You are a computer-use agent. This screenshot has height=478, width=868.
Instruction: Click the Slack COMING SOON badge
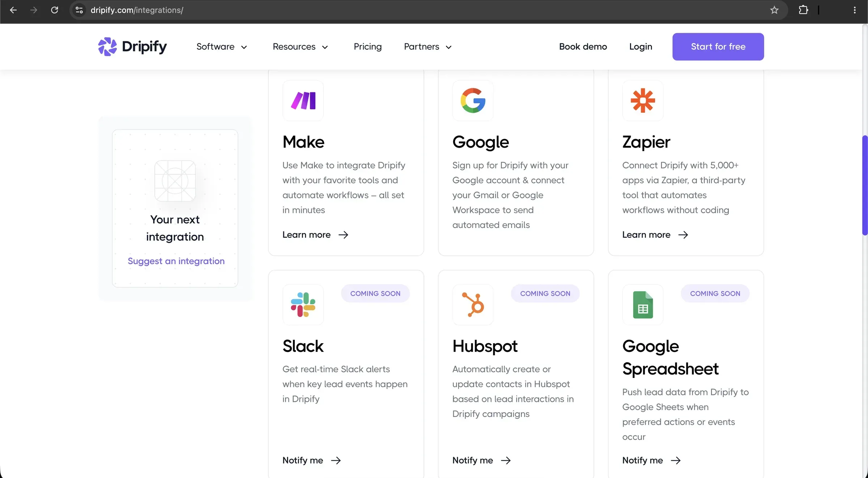click(x=375, y=293)
